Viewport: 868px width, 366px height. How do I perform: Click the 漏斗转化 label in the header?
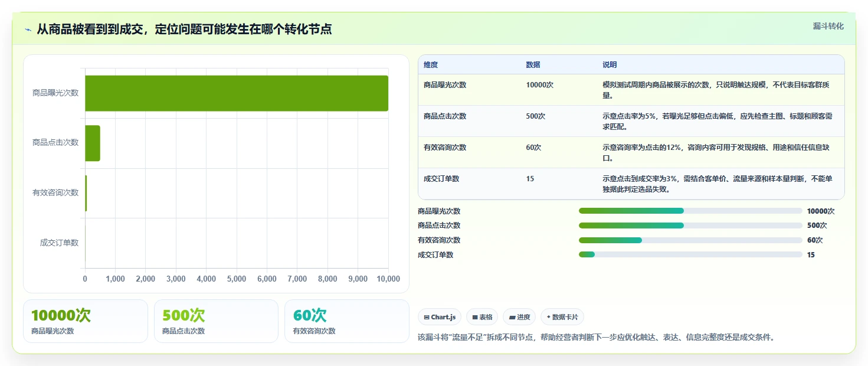(828, 26)
